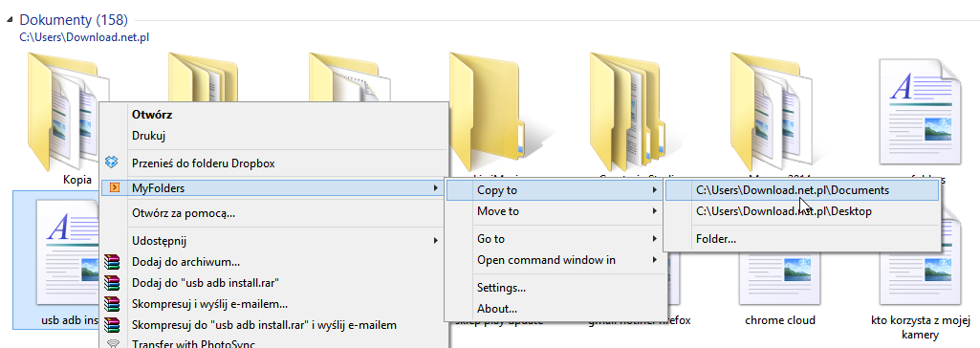The width and height of the screenshot is (980, 348).
Task: Open the MyFolders menu entry
Action: pos(274,187)
